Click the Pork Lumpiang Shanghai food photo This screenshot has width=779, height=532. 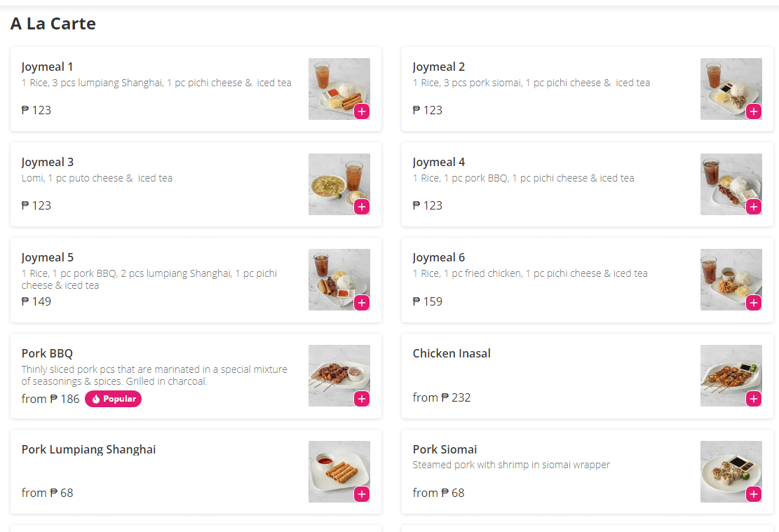[x=339, y=471]
